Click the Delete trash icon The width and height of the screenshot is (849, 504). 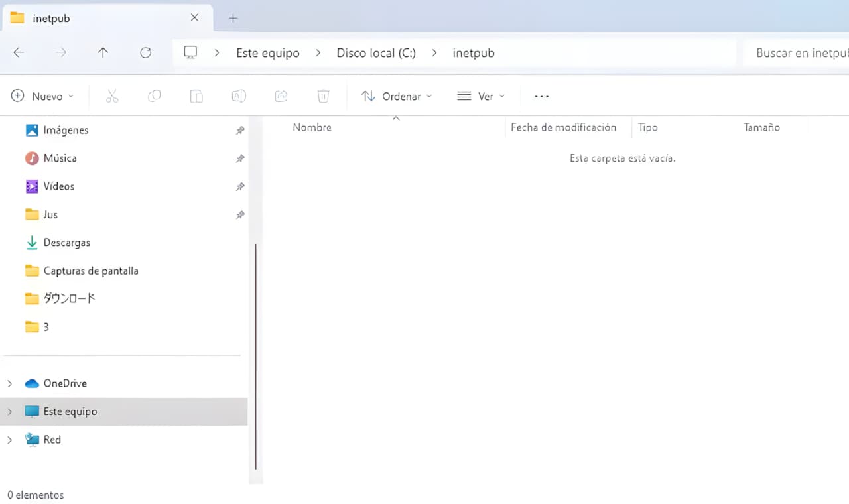click(x=323, y=97)
